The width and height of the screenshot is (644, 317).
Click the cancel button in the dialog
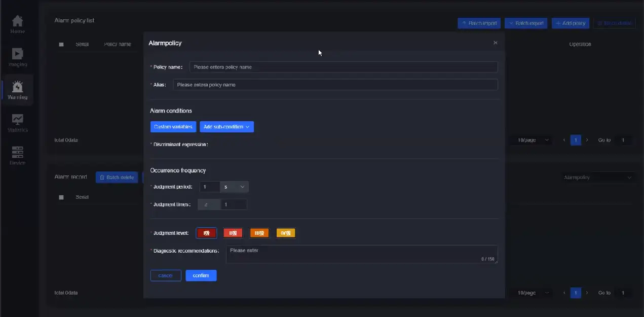[166, 275]
